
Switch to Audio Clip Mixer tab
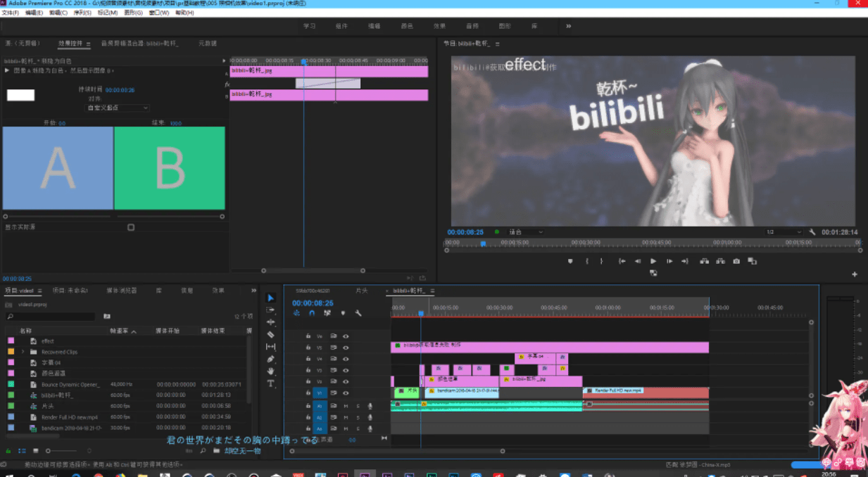point(140,44)
